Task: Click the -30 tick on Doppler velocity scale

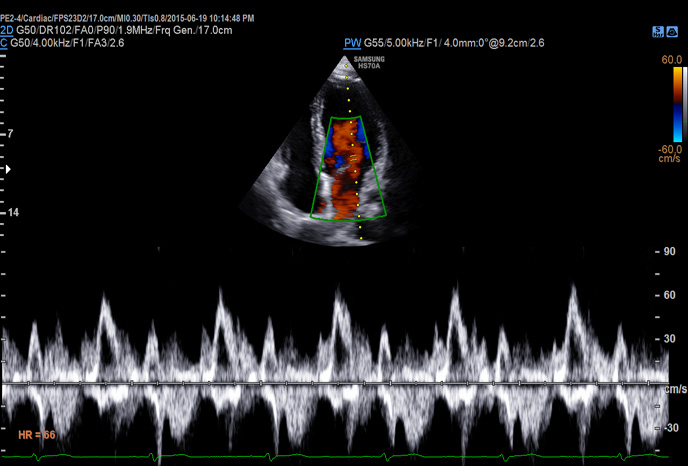Action: tap(671, 427)
